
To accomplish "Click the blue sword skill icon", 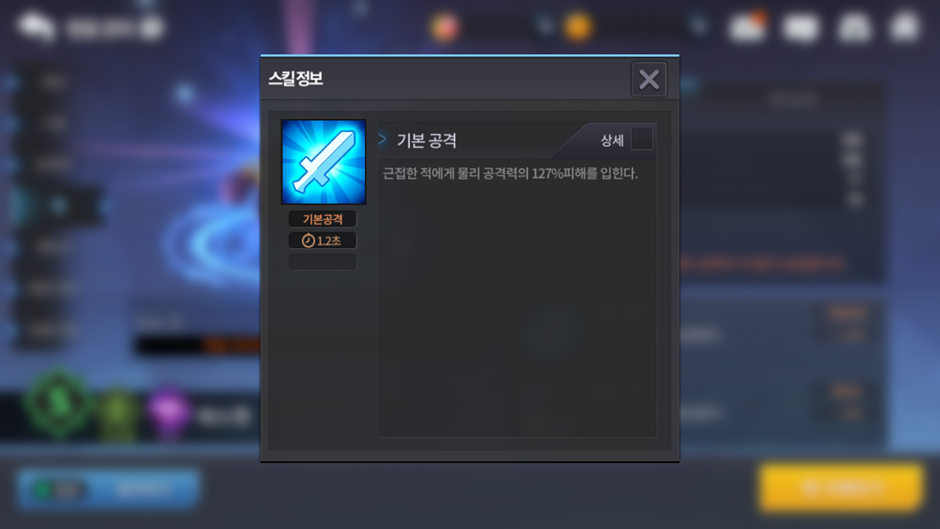I will [323, 161].
